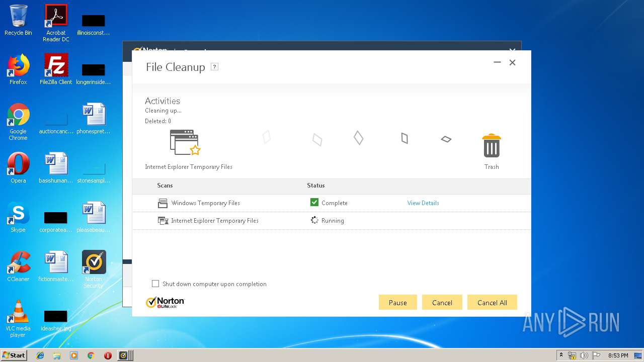Viewport: 644px width, 362px height.
Task: Open VLC media player desktop shortcut
Action: click(18, 319)
